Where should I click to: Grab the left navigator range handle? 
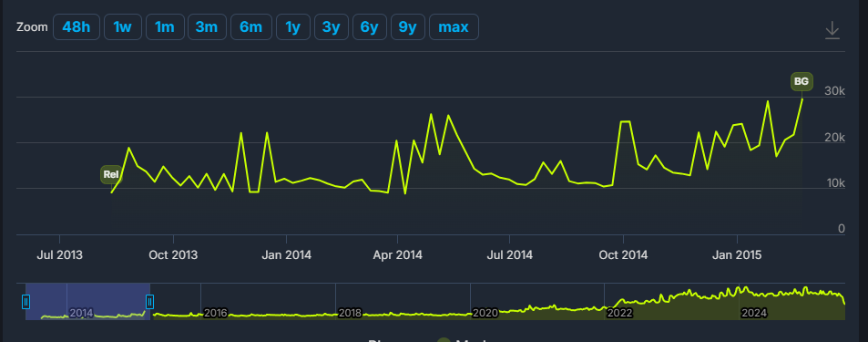26,302
